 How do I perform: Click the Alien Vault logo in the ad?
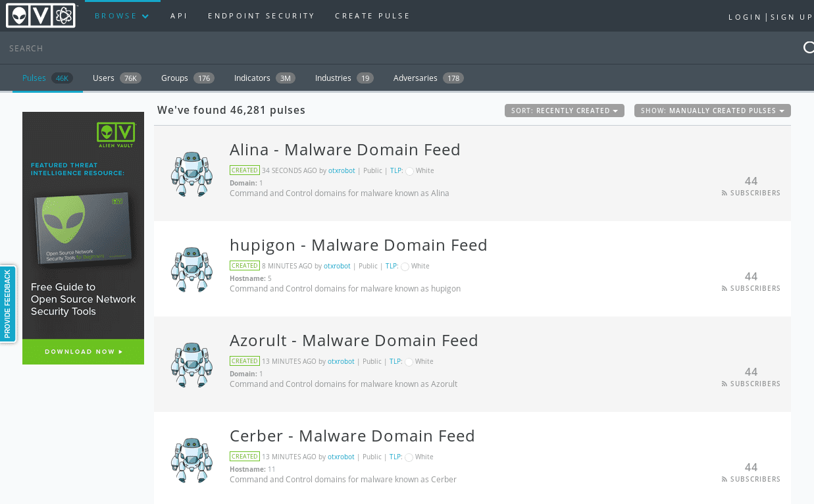pyautogui.click(x=116, y=135)
